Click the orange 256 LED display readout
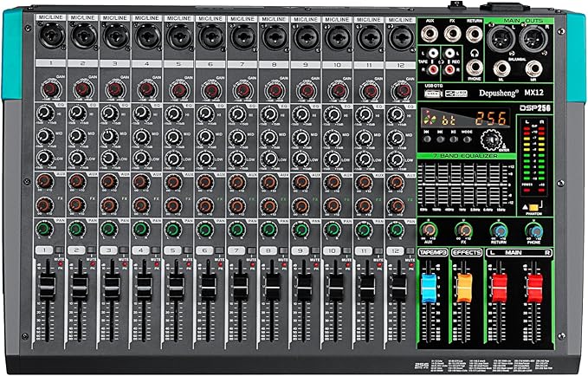The image size is (588, 376). click(x=491, y=119)
